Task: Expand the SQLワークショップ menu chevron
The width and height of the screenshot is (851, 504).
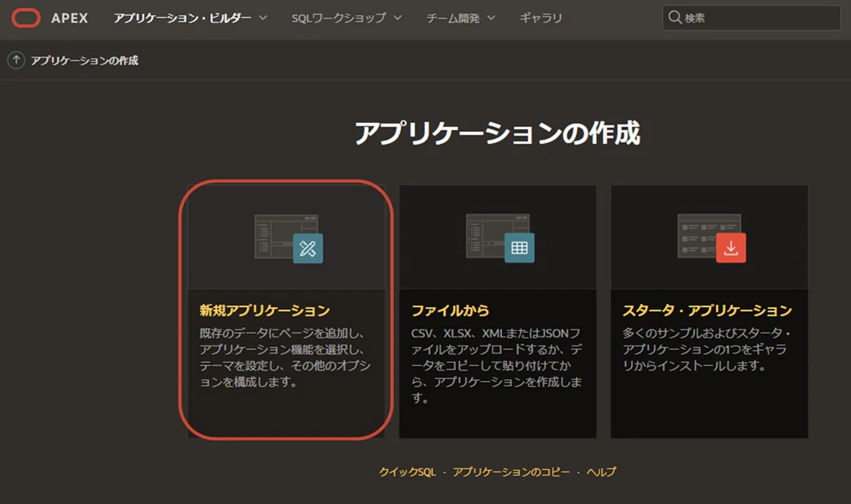Action: [x=398, y=18]
